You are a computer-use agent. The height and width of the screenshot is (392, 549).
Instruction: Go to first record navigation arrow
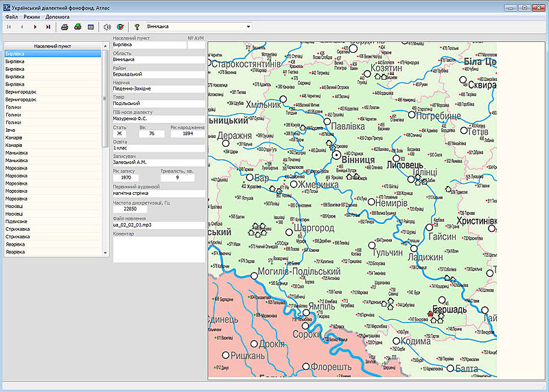[x=9, y=27]
